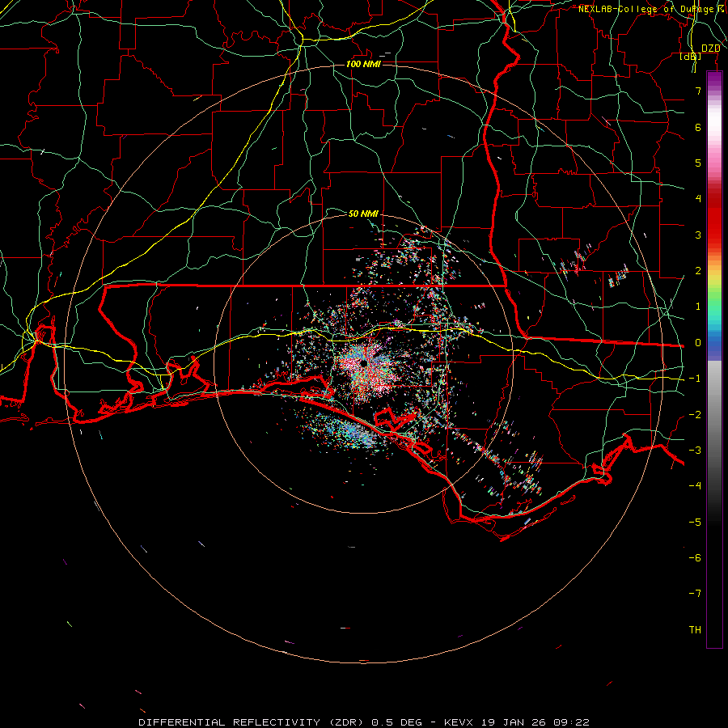Click the -2 label on color scale

(695, 414)
